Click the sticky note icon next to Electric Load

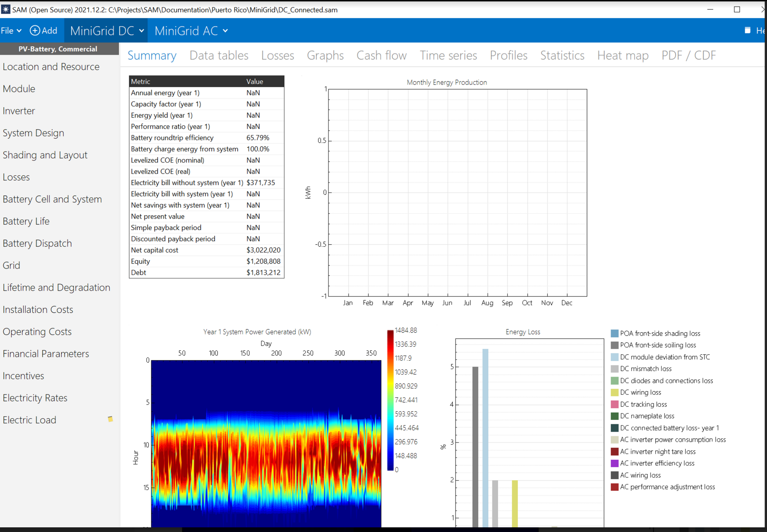[x=110, y=419]
